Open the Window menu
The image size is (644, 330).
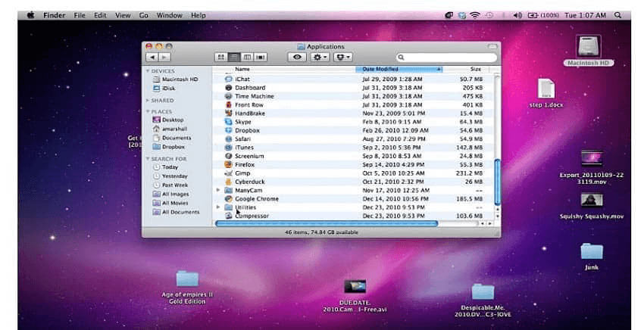tap(169, 15)
